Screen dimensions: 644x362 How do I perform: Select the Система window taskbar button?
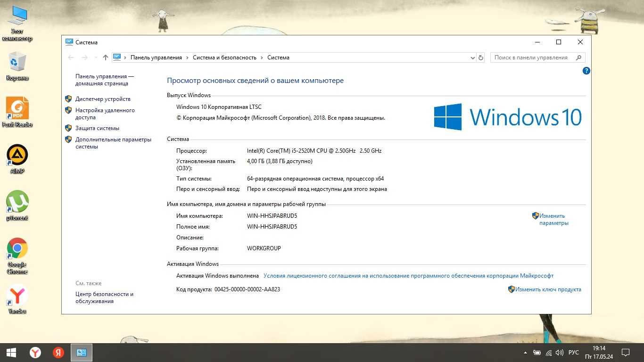coord(82,352)
